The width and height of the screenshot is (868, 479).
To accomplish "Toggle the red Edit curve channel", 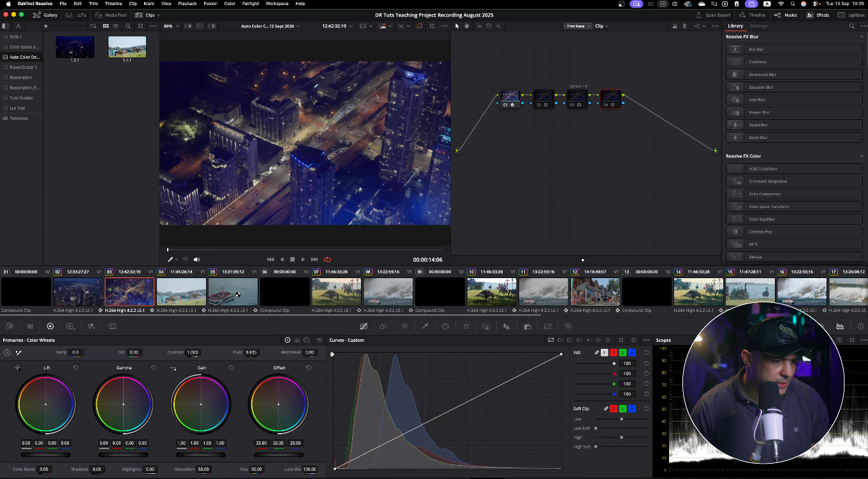I will pyautogui.click(x=614, y=352).
